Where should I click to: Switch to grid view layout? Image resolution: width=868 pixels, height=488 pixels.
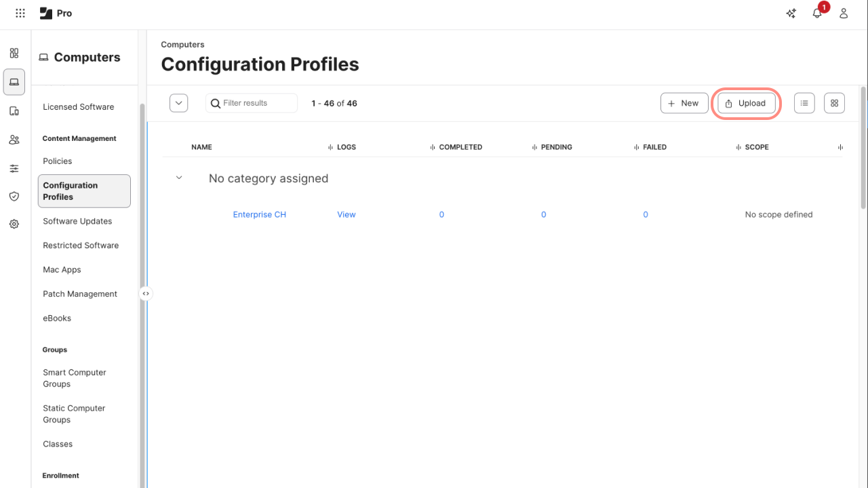click(x=834, y=103)
